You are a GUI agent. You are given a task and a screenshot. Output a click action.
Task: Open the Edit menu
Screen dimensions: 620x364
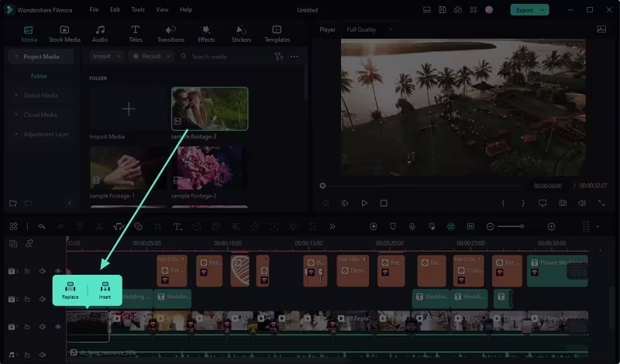[115, 9]
